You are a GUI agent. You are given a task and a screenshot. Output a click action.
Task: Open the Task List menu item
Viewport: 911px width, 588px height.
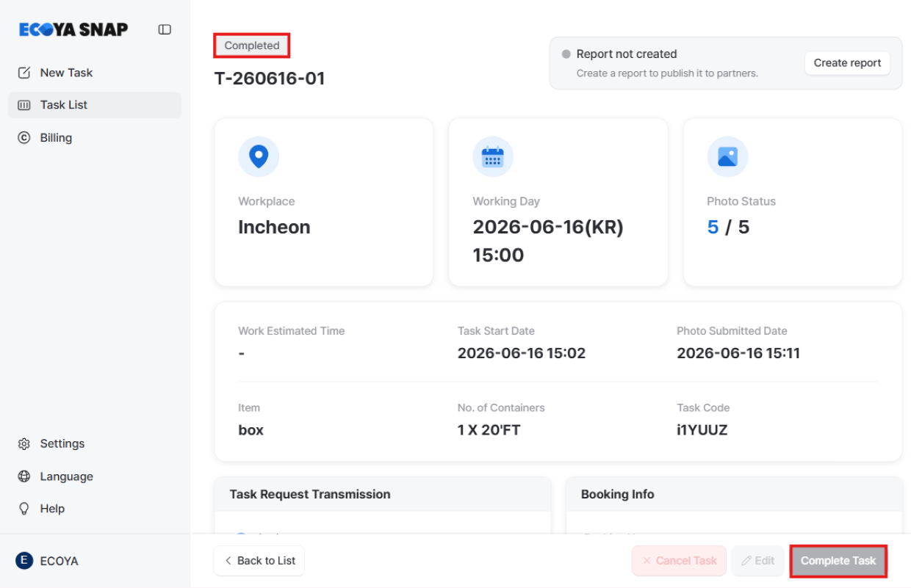point(94,105)
